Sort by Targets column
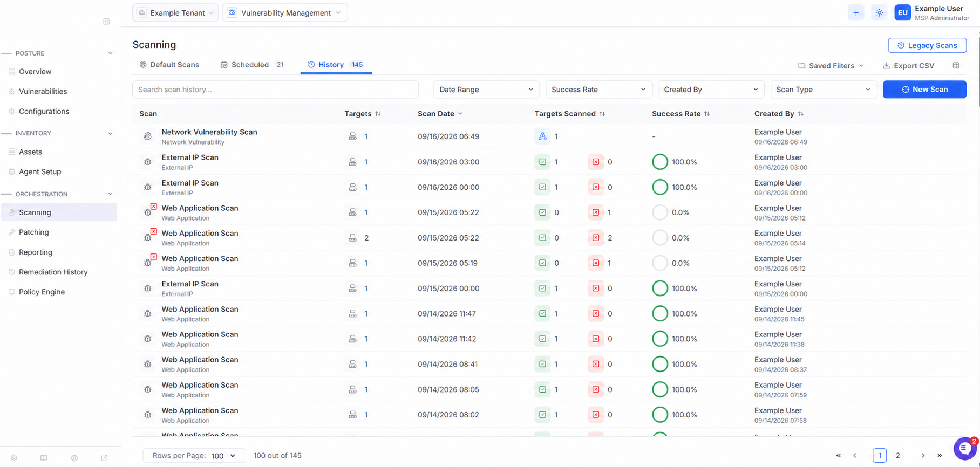Screen dimensions: 980x467 point(378,114)
